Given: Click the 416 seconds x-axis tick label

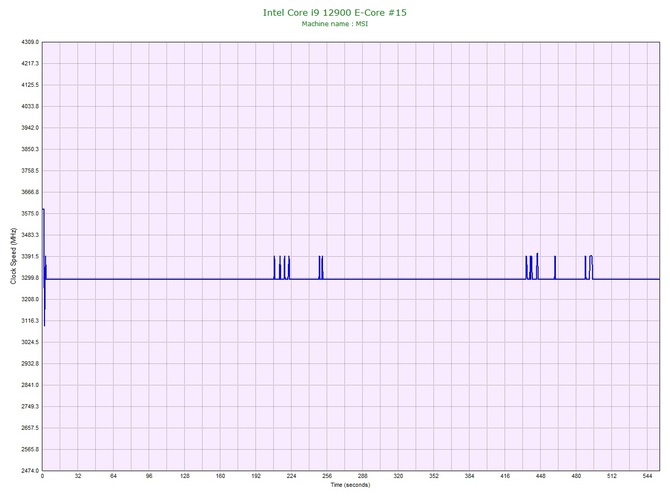Looking at the screenshot, I should point(505,476).
